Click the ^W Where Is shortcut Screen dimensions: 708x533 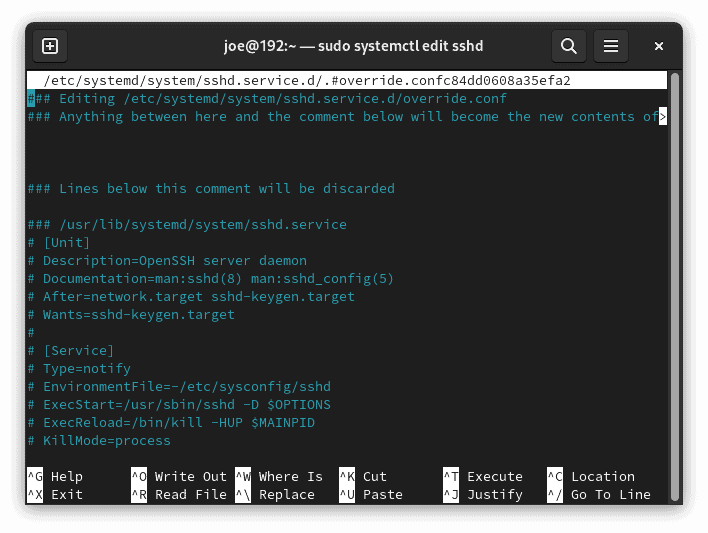[x=279, y=477]
